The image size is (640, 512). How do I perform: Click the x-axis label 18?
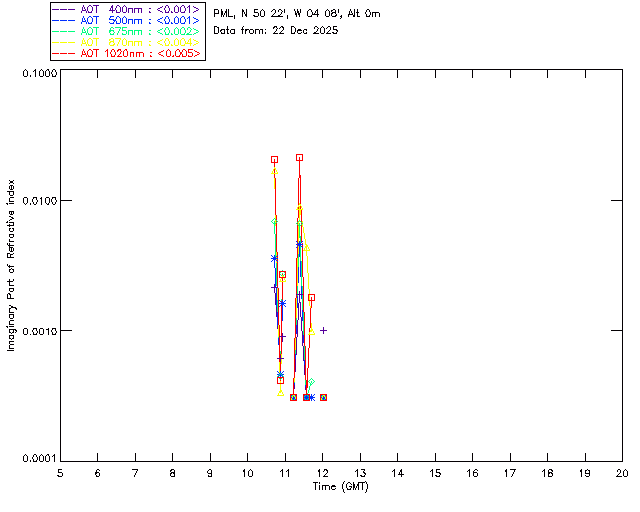tap(547, 473)
